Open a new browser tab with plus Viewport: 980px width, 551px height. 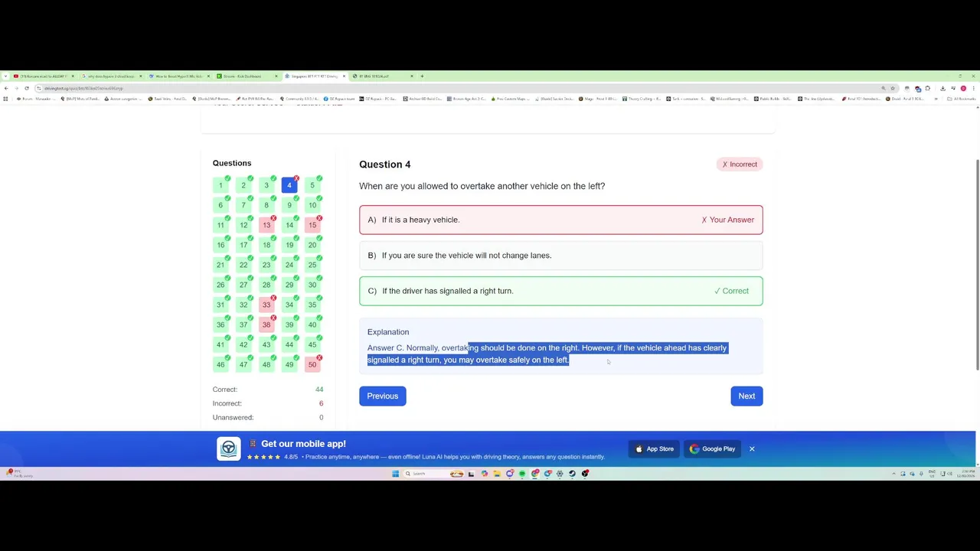click(x=422, y=76)
